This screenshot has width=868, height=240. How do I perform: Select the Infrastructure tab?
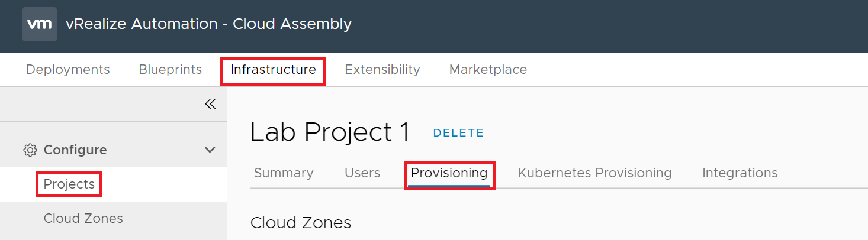(273, 70)
